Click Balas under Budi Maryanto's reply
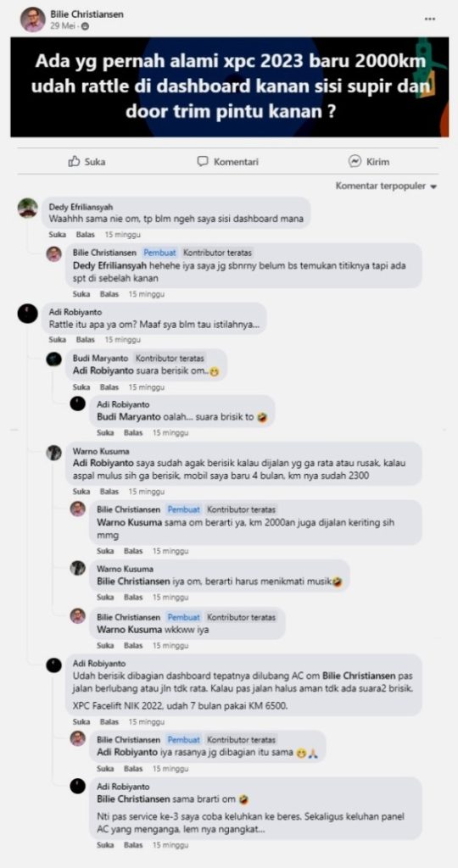The image size is (458, 868). (109, 387)
